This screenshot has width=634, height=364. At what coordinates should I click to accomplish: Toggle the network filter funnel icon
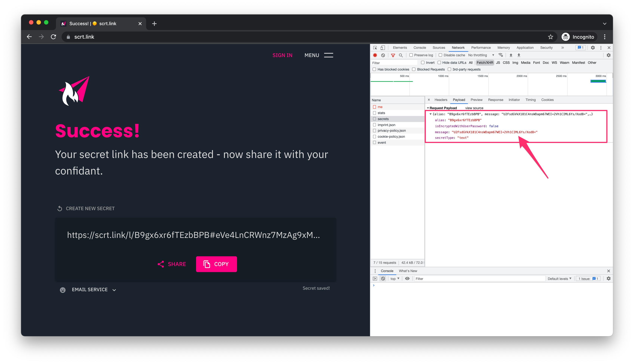pyautogui.click(x=393, y=55)
